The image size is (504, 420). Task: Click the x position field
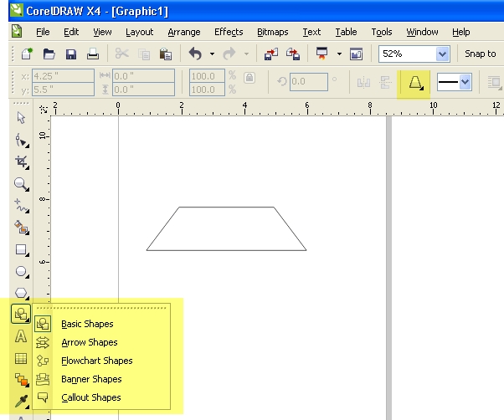(63, 76)
